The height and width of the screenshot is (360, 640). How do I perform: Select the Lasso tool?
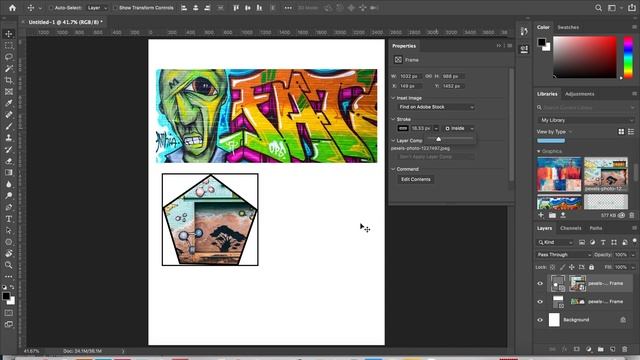tap(9, 57)
